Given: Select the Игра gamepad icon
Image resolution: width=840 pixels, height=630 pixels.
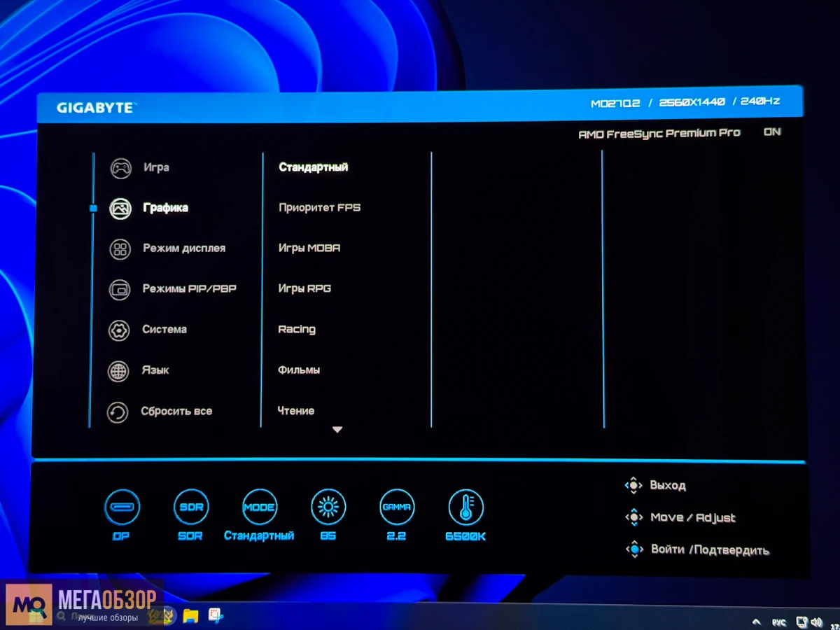Looking at the screenshot, I should 120,168.
